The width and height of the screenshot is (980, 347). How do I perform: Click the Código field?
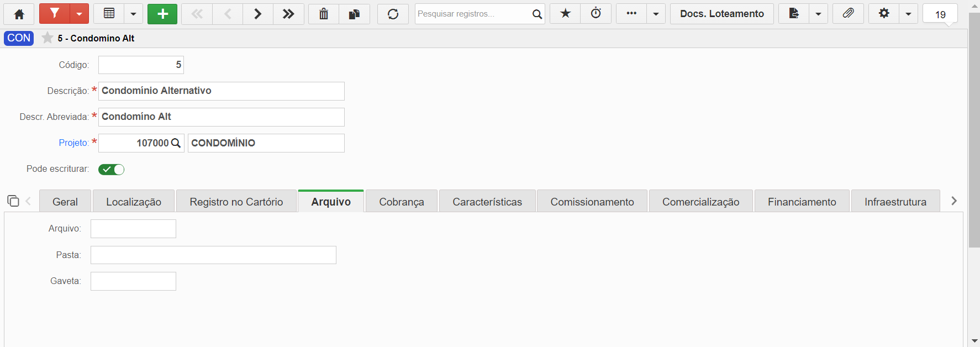coord(141,65)
